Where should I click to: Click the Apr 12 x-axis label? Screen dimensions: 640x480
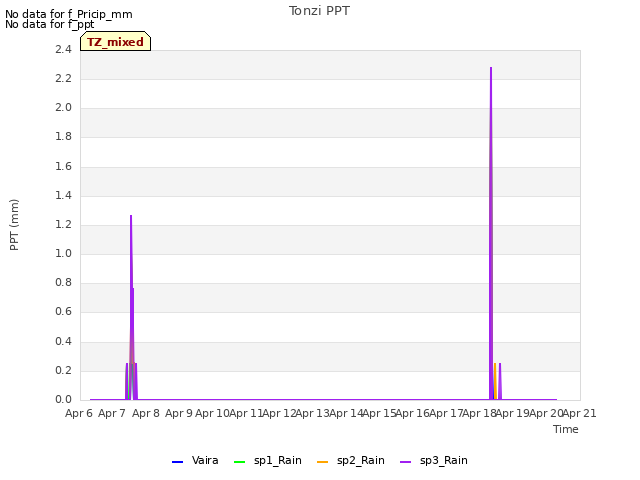[279, 413]
